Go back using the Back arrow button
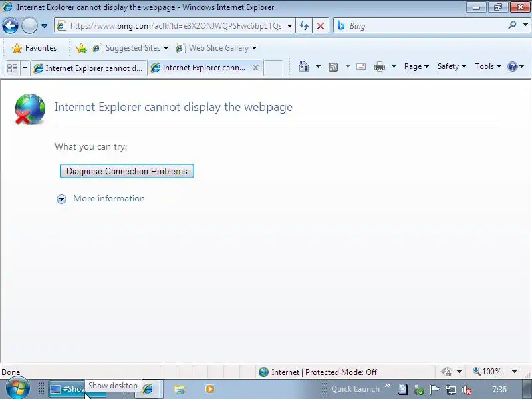Viewport: 532px width, 399px height. 10,25
